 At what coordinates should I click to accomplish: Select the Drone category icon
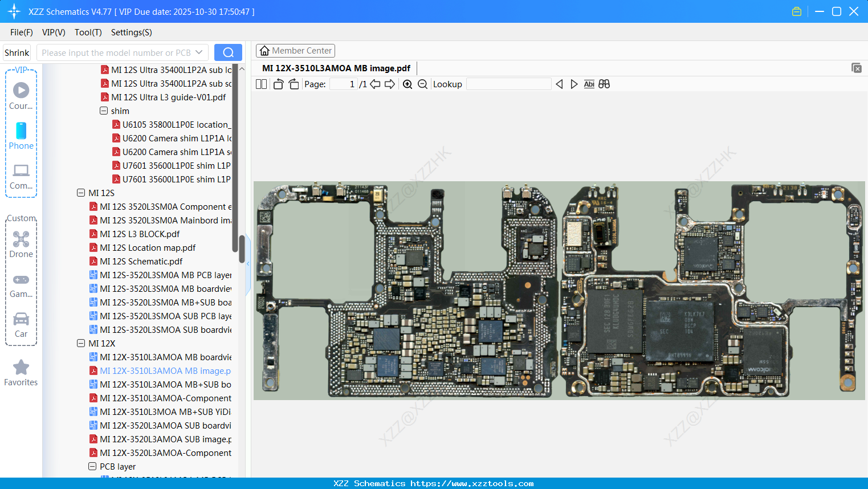point(21,239)
